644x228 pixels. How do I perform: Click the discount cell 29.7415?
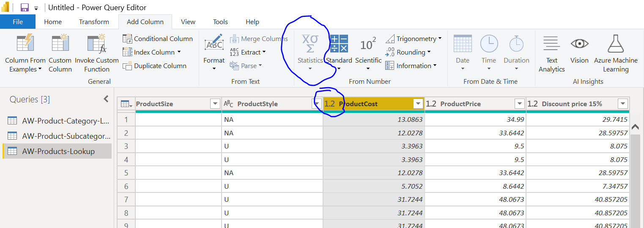pyautogui.click(x=578, y=120)
